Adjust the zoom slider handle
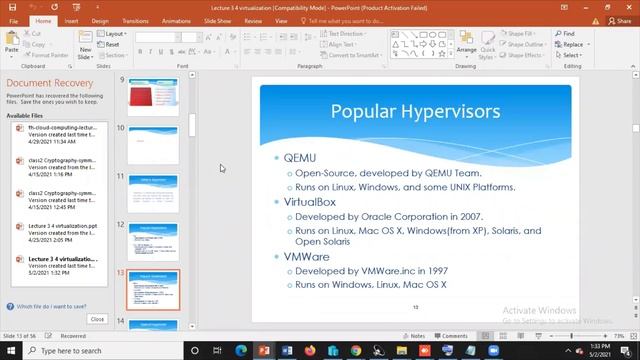Screen dimensions: 640x360 pos(571,336)
